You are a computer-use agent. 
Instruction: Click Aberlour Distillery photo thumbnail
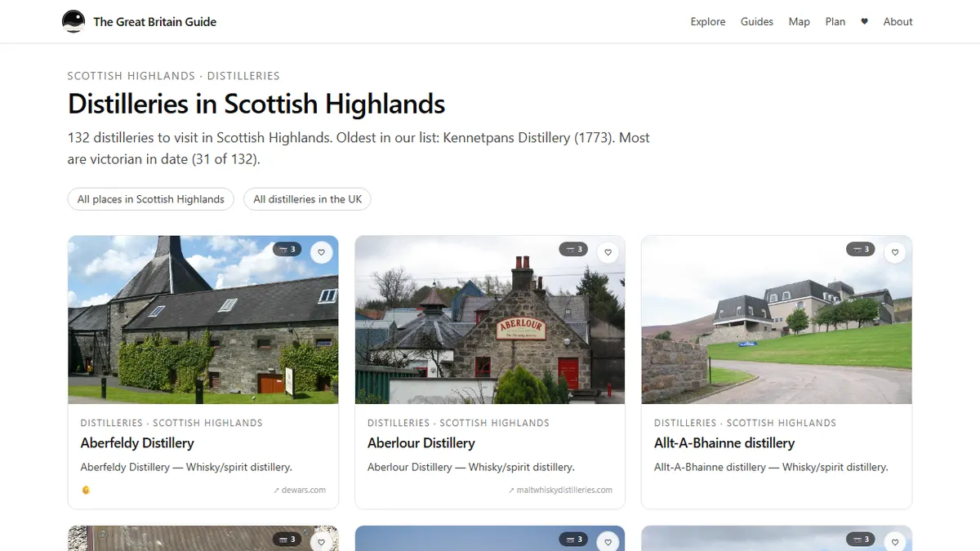(490, 320)
